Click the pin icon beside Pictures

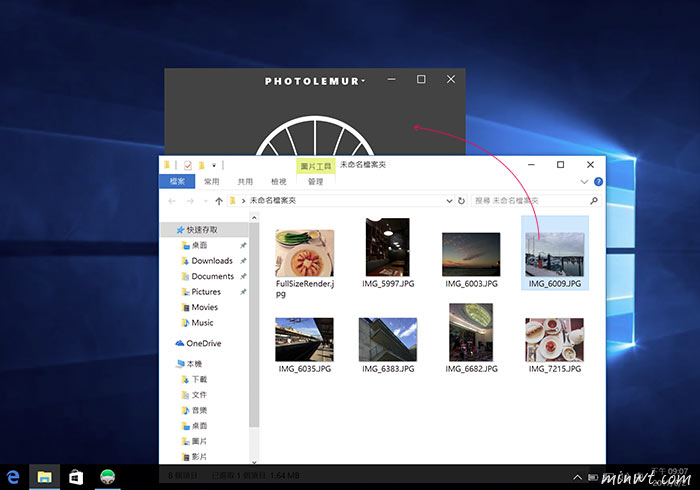(x=243, y=292)
